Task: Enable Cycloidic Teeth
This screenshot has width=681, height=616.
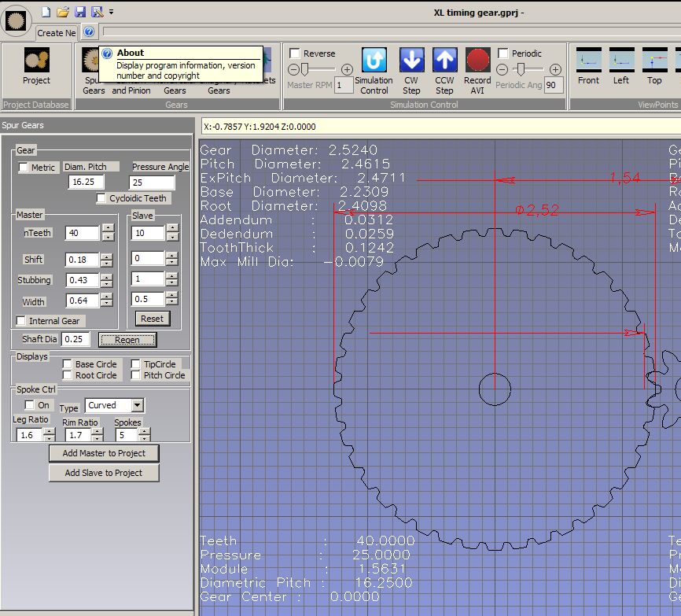Action: pyautogui.click(x=101, y=198)
